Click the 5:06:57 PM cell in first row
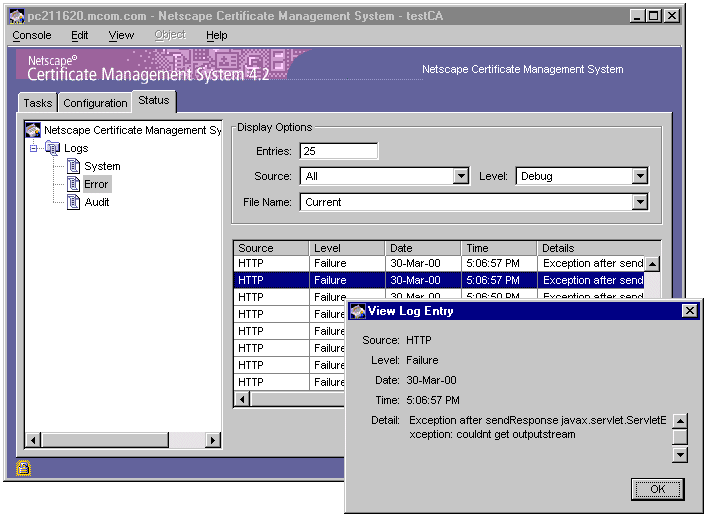The width and height of the screenshot is (706, 515). coord(499,263)
